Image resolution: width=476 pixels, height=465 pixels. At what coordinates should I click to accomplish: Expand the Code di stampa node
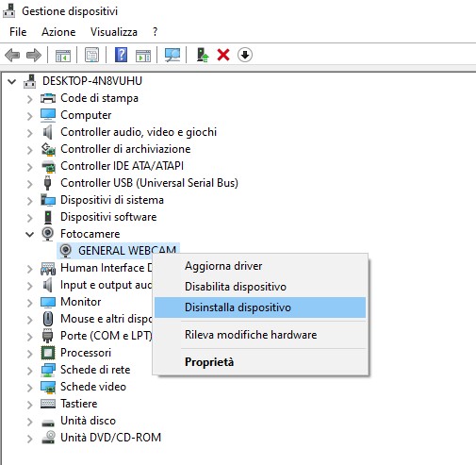[30, 99]
